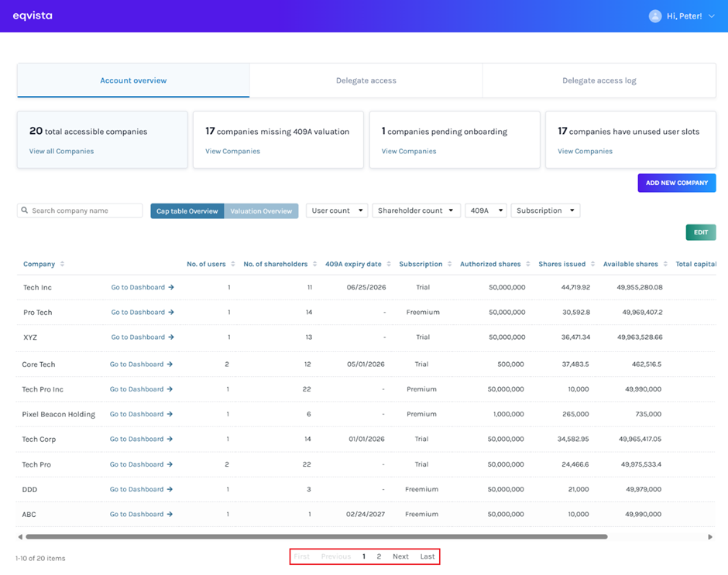Click the search magnifier icon
Screen dimensions: 728x575
25,210
